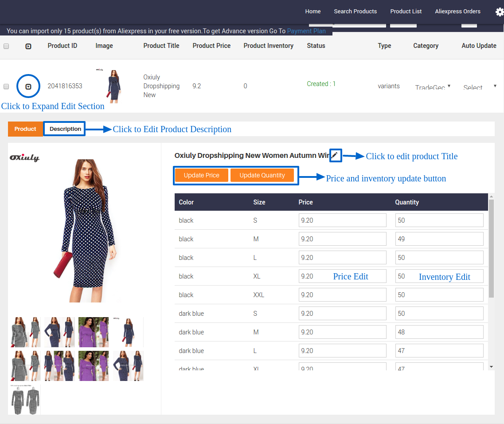The image size is (504, 424).
Task: Click the expand-all icon in table header
Action: click(28, 46)
